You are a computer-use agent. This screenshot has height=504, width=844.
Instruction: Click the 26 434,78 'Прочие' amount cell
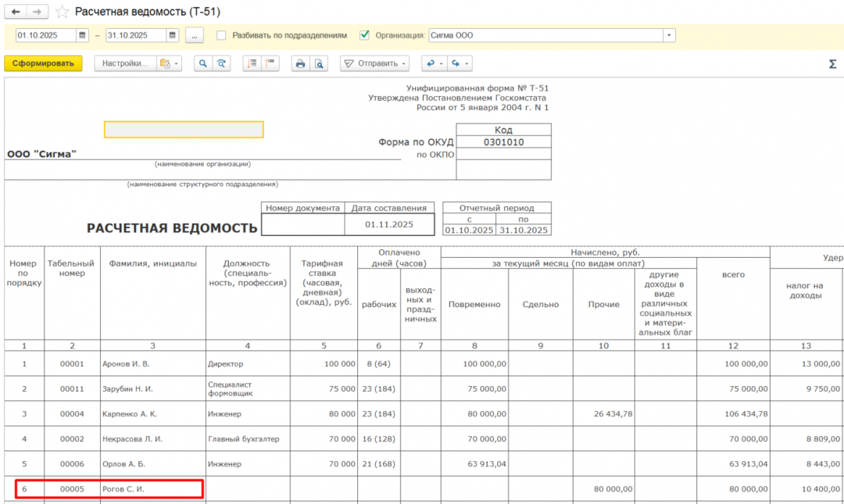(x=604, y=414)
